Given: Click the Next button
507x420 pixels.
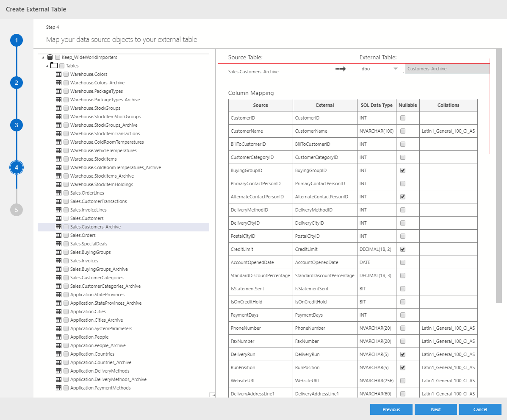Looking at the screenshot, I should (435, 409).
